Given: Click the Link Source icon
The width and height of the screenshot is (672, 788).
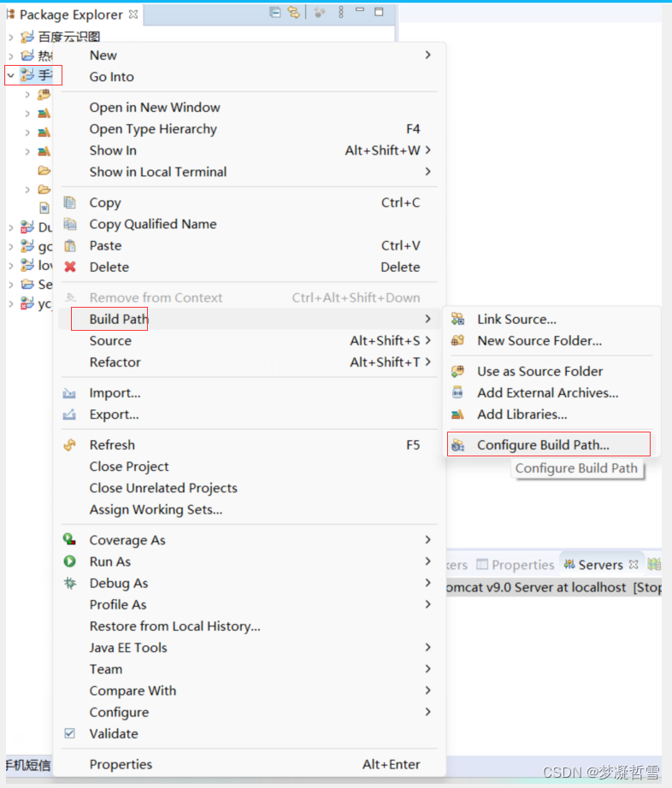Looking at the screenshot, I should click(458, 319).
